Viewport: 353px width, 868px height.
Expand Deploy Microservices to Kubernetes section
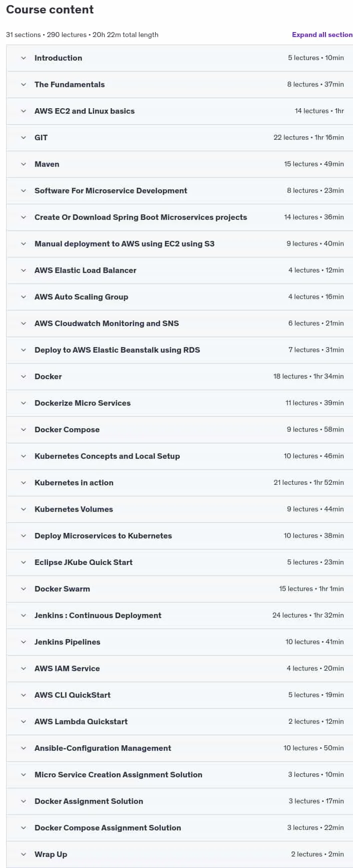[180, 536]
